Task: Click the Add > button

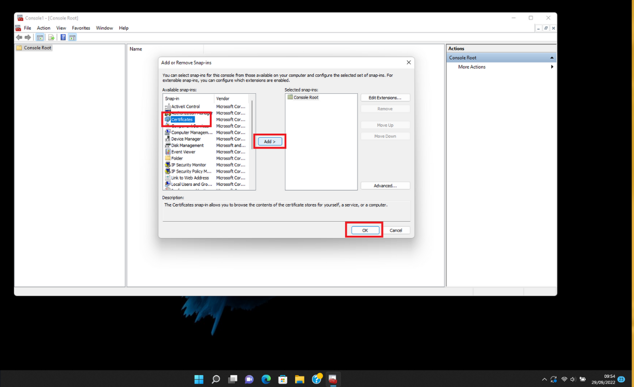Action: coord(270,142)
